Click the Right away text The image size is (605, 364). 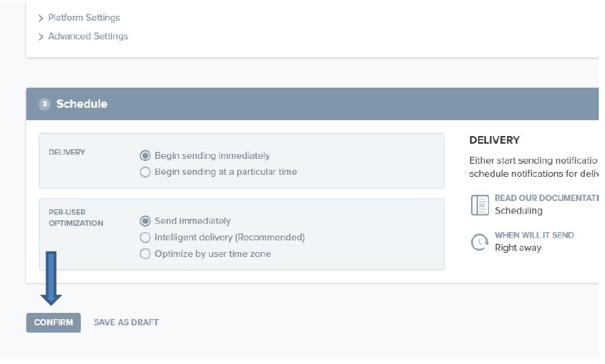coord(518,248)
